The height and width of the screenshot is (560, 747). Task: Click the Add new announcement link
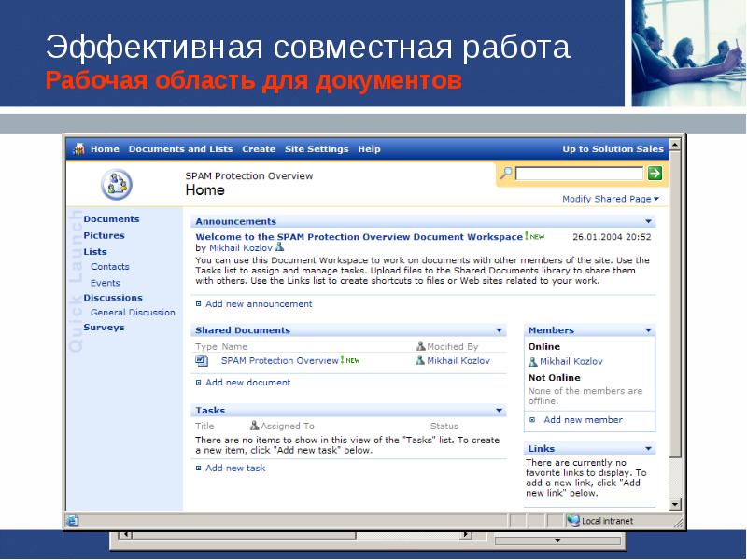(259, 304)
